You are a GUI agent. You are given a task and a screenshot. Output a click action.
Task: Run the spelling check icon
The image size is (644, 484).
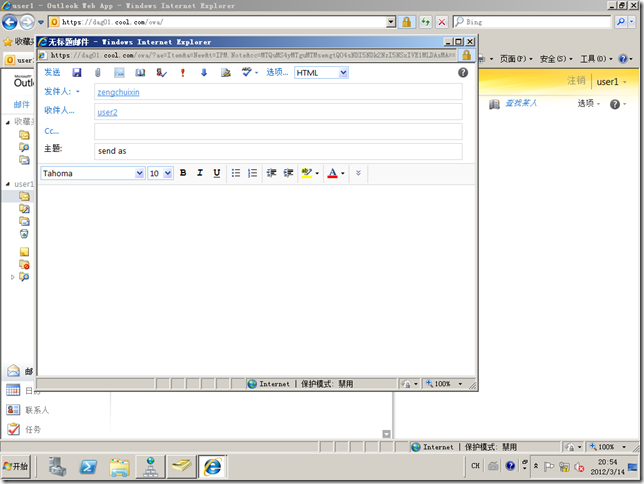click(x=246, y=72)
